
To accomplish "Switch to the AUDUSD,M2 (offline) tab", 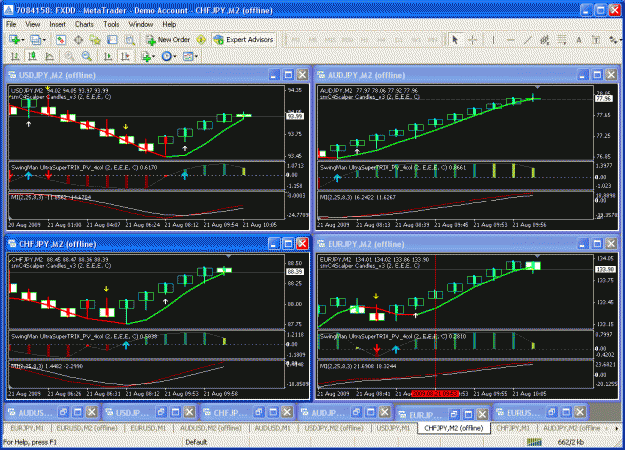I will (x=211, y=428).
